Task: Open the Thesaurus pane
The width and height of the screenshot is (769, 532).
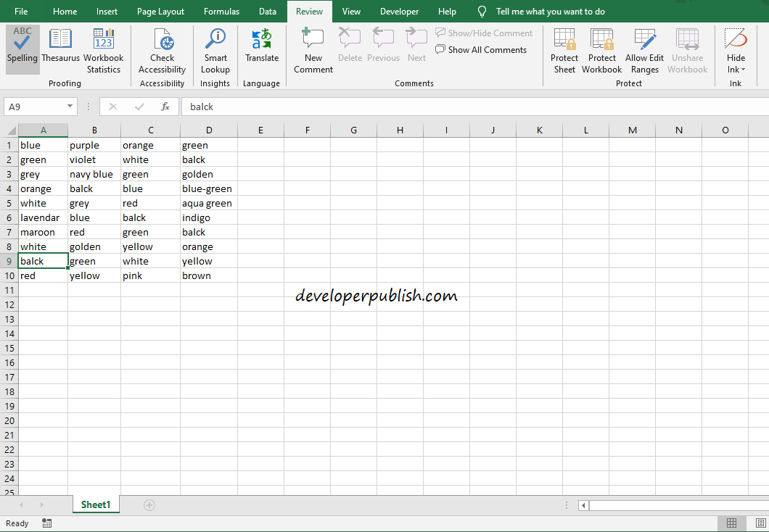Action: (60, 49)
